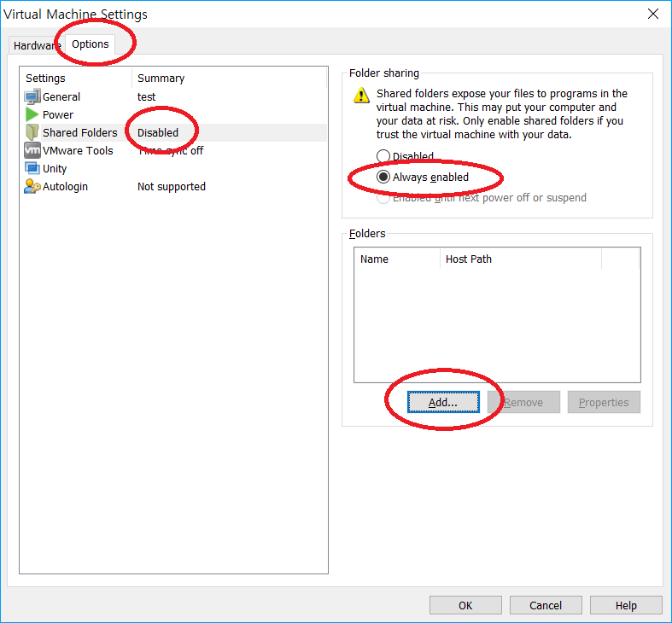Open folder Properties button
The image size is (672, 623).
click(x=604, y=402)
